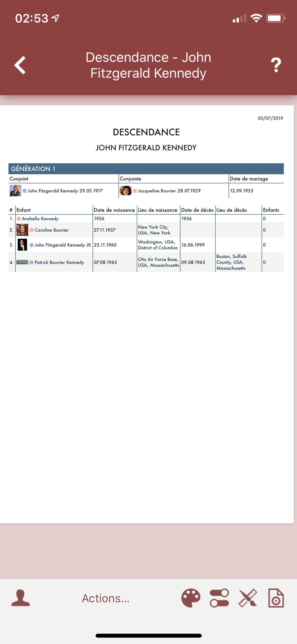Open the ruler and brush layout icon

pyautogui.click(x=248, y=598)
